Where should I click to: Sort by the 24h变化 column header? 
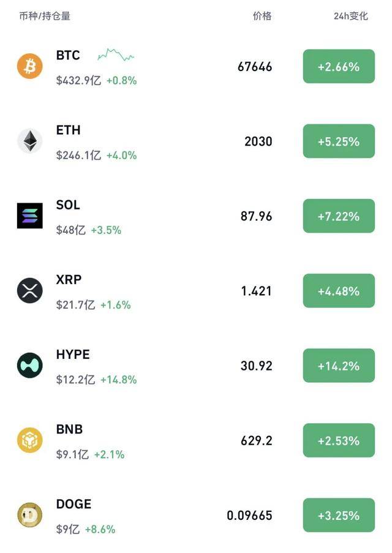click(351, 16)
